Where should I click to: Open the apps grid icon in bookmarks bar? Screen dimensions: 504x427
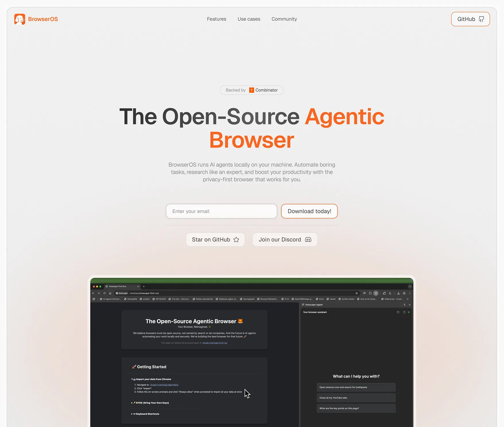click(x=94, y=299)
